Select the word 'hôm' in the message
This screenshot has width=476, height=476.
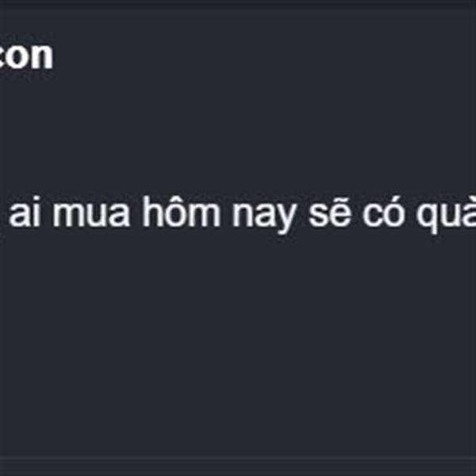pos(182,212)
